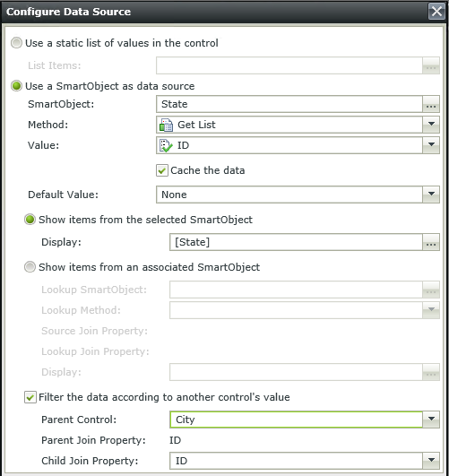Click the Lookup SmartObject ellipsis button
Image resolution: width=449 pixels, height=476 pixels.
(x=431, y=290)
